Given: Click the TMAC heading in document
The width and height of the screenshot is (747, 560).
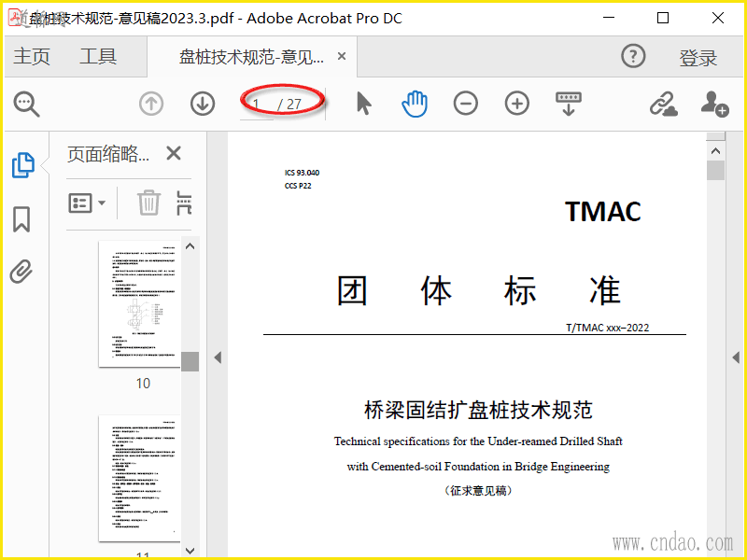Looking at the screenshot, I should click(602, 212).
